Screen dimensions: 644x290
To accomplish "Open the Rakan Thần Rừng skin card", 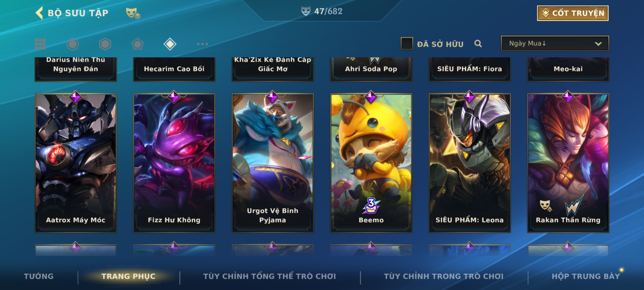I will point(568,163).
